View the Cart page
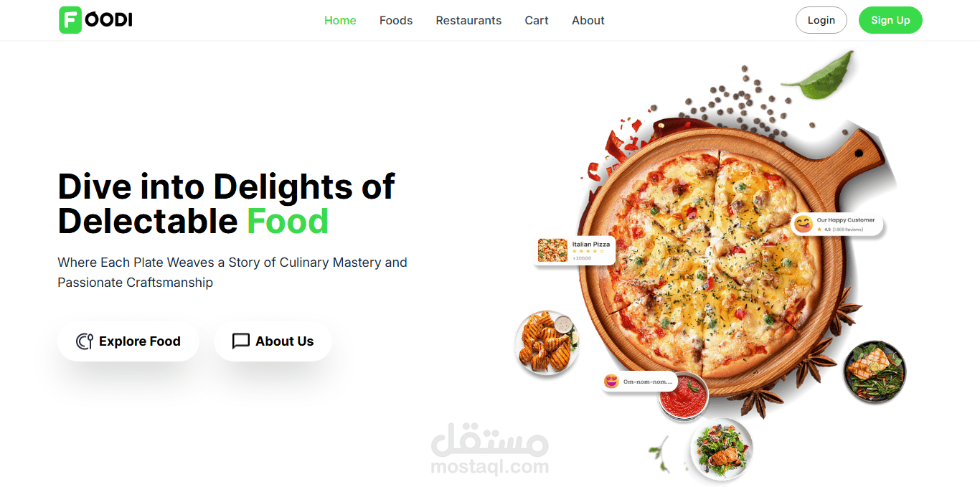980x487 pixels. [537, 20]
